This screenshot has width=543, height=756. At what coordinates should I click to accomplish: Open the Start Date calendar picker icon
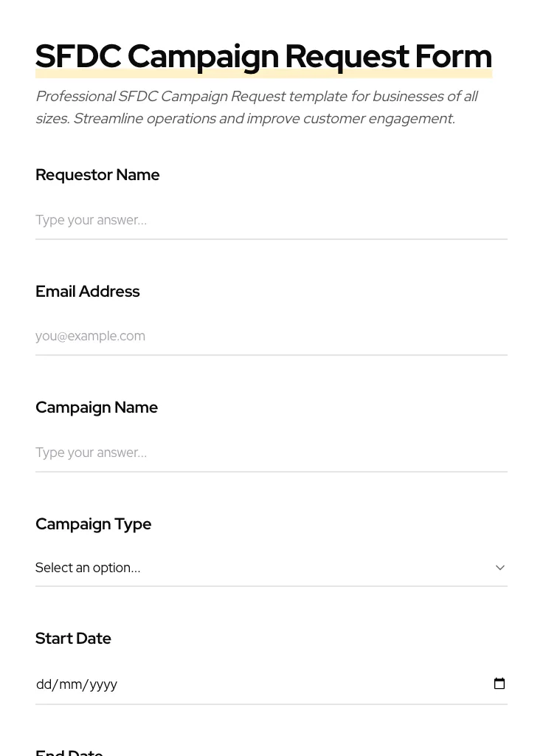pyautogui.click(x=499, y=684)
